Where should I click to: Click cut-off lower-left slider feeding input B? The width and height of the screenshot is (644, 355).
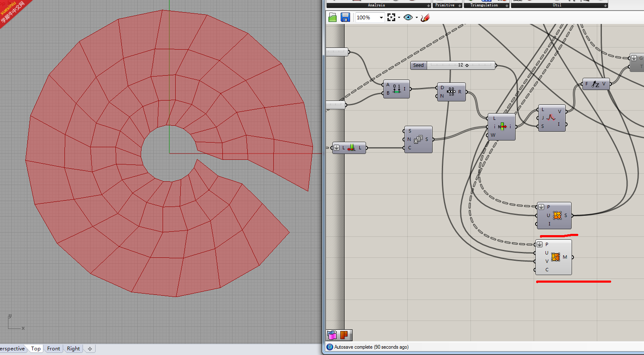pos(336,105)
